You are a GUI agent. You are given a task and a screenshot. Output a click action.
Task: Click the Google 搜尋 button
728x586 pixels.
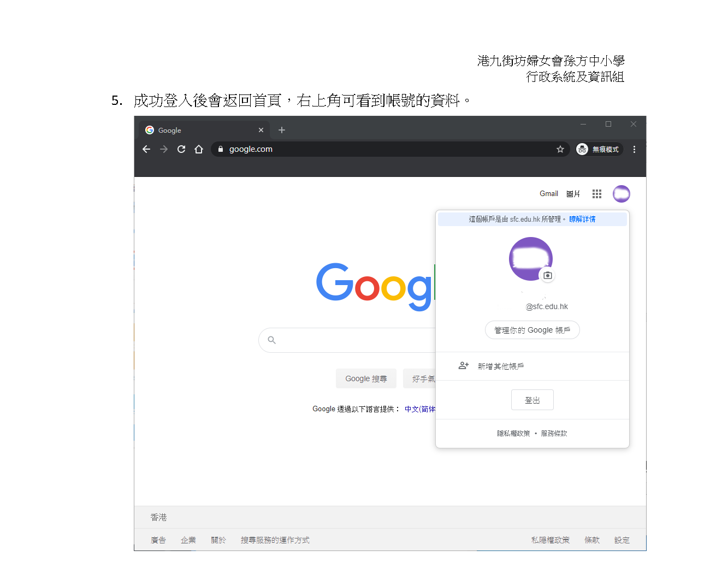click(x=366, y=378)
